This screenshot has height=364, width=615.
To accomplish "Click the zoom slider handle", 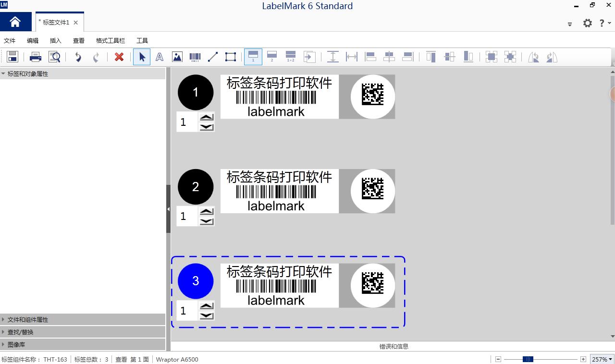I will click(x=528, y=359).
